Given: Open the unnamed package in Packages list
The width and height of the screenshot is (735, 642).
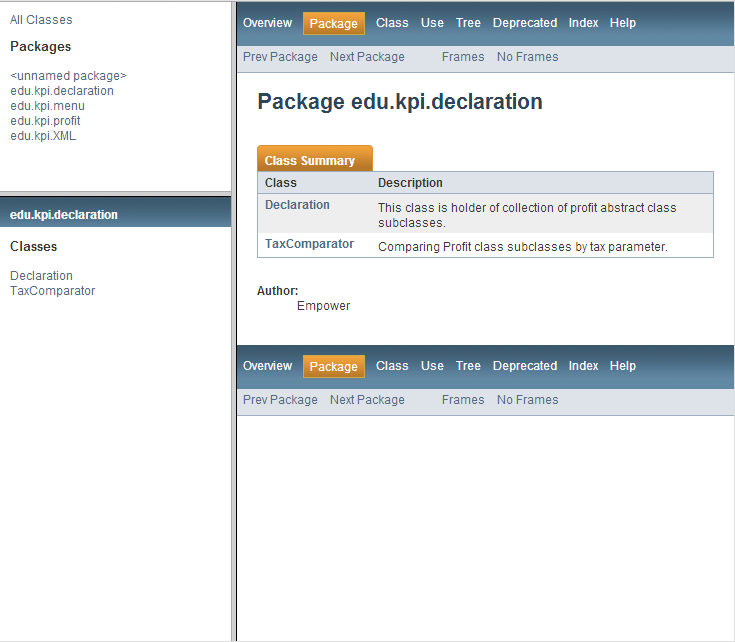Looking at the screenshot, I should click(x=68, y=76).
